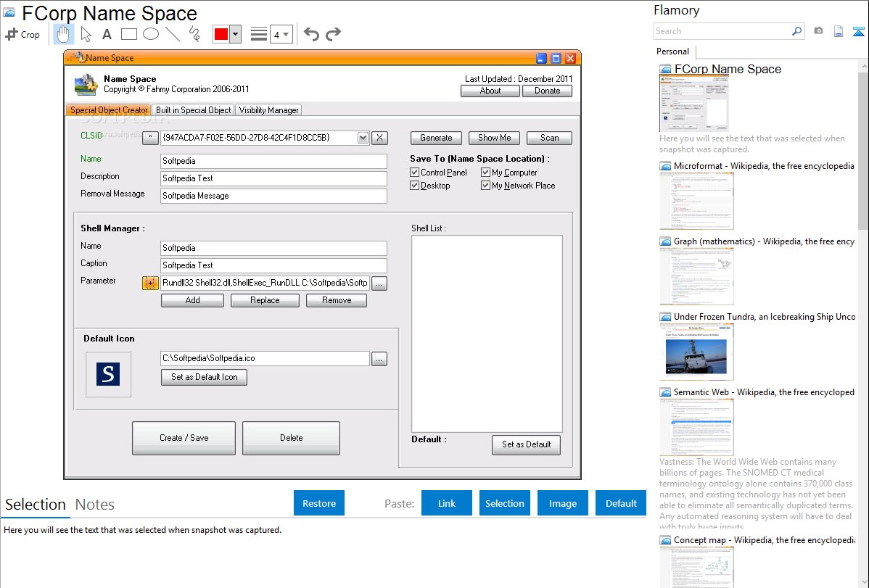Click the Default paste button
Screen dimensions: 869x588
[621, 503]
